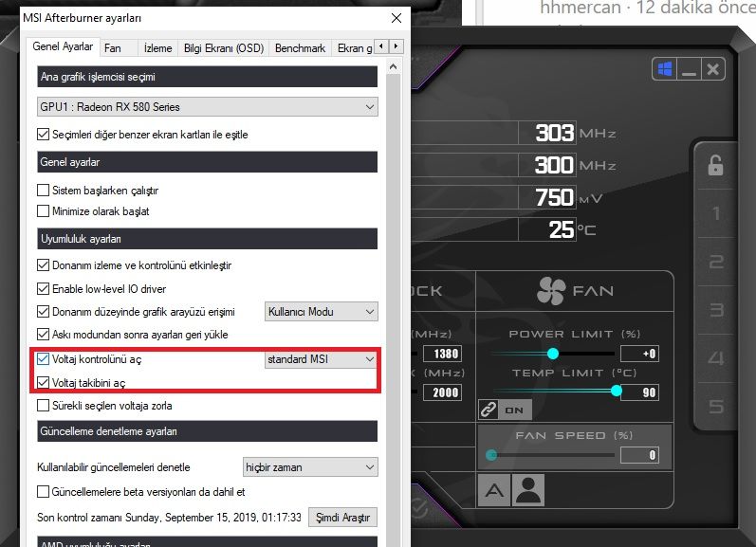Open the GPU1 Radeon RX 580 dropdown
The height and width of the screenshot is (547, 756).
[208, 107]
